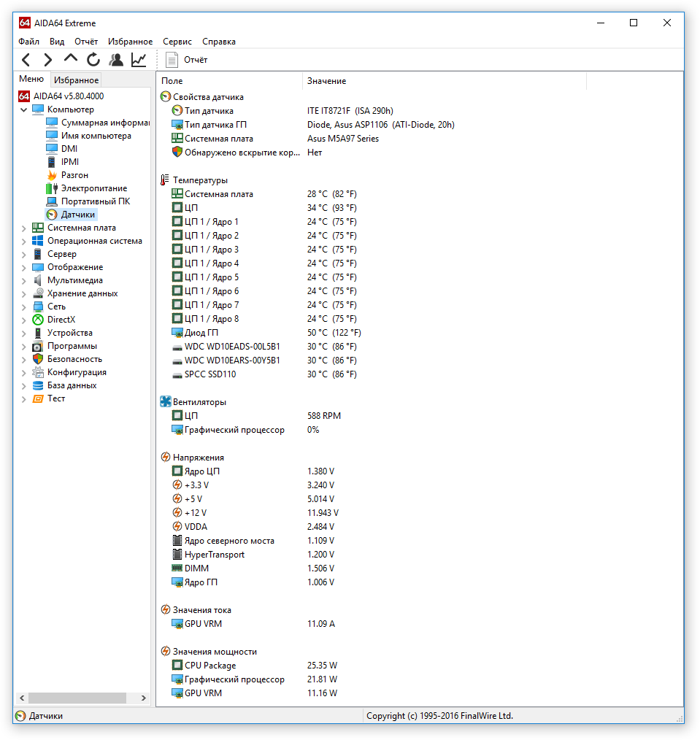
Task: Click the Хранение данных disk icon
Action: tap(38, 293)
